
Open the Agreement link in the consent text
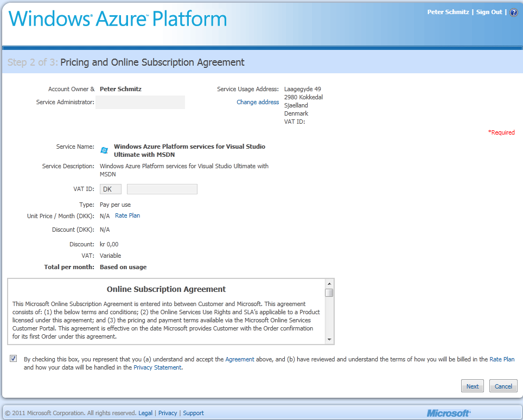click(x=239, y=359)
